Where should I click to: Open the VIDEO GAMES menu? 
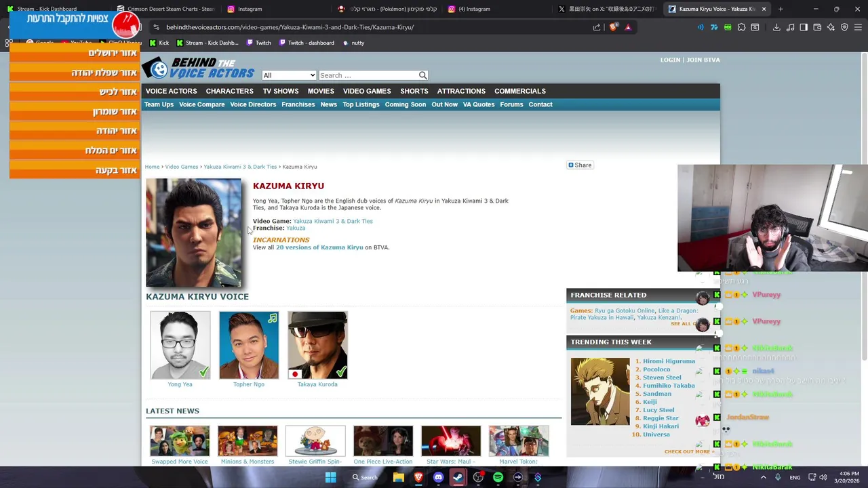pos(367,91)
